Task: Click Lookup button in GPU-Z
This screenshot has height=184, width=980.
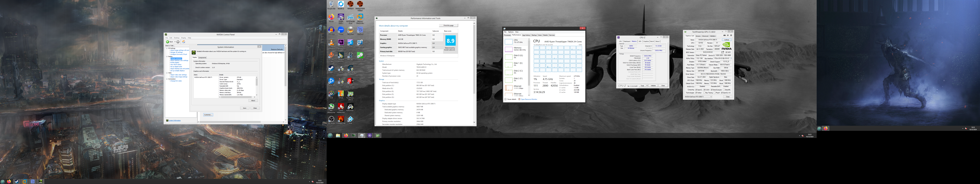Action: 727,40
